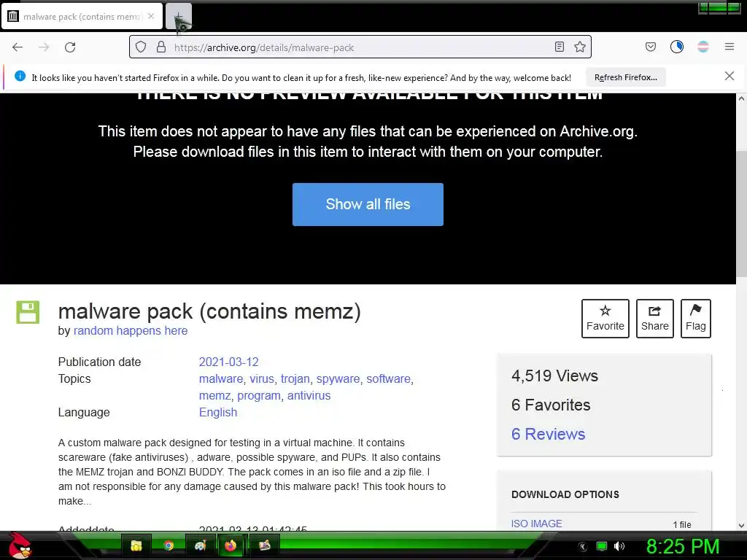Open the fifth taskbar app icon

click(x=264, y=545)
